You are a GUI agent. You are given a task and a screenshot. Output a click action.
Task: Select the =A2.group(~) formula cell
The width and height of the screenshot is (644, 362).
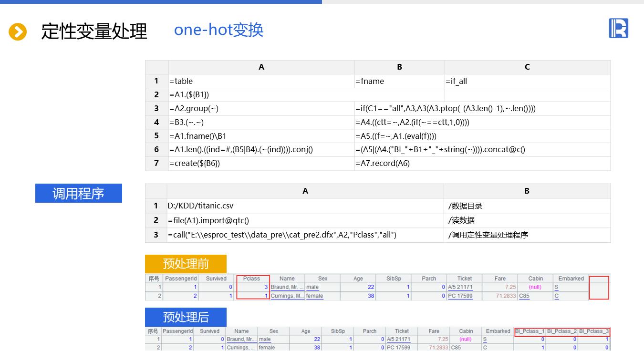click(x=261, y=109)
